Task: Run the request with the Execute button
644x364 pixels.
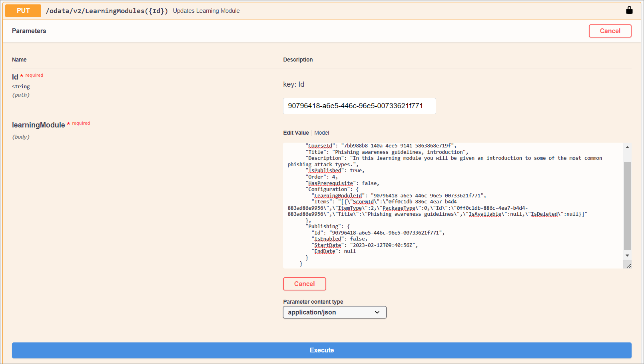Action: click(321, 350)
